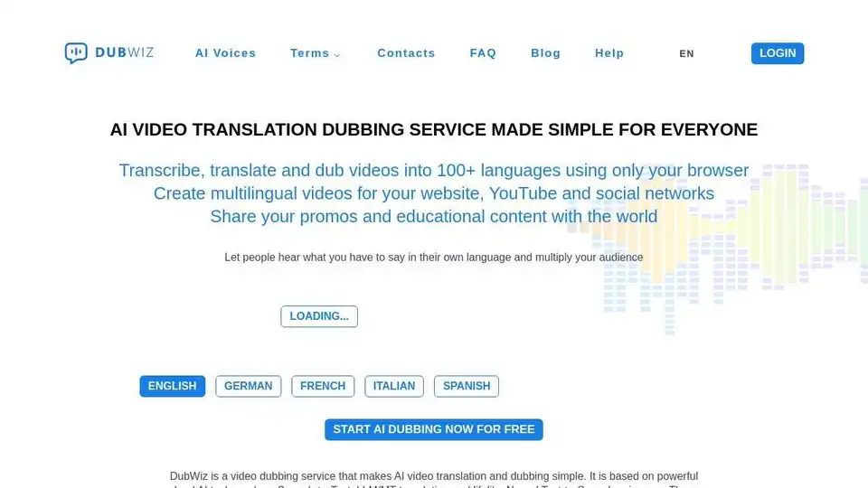Click the DUBWIZ brand name text
This screenshot has width=868, height=488.
point(125,53)
